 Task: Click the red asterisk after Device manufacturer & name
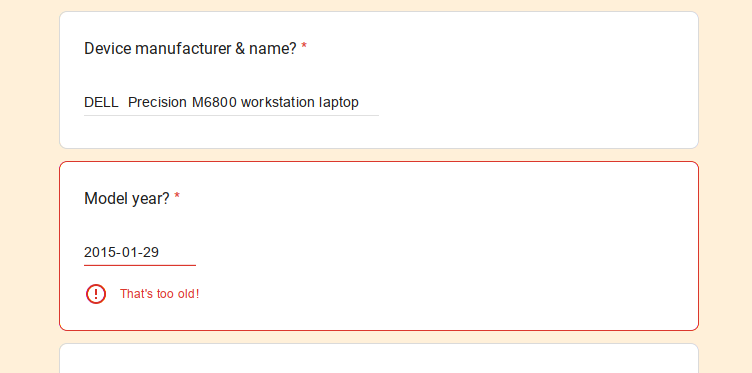[304, 47]
